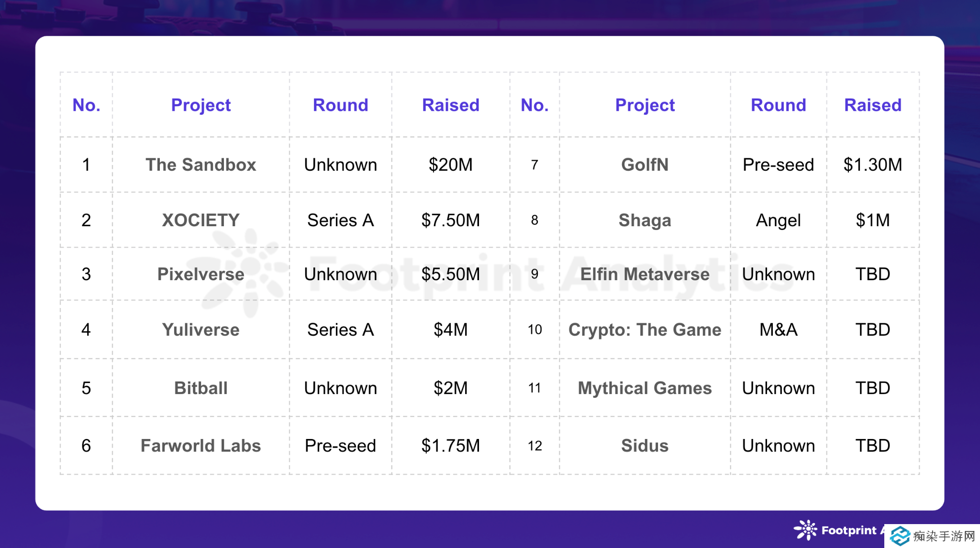Click the M&A round cell
Screen dimensions: 980x548
[778, 330]
